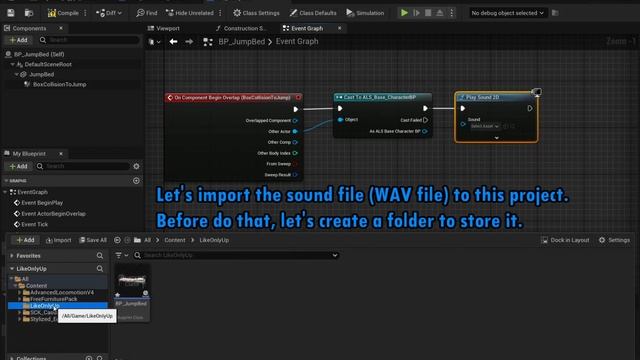Open Content Browser Settings
Screen dimensions: 640x360
coord(614,240)
